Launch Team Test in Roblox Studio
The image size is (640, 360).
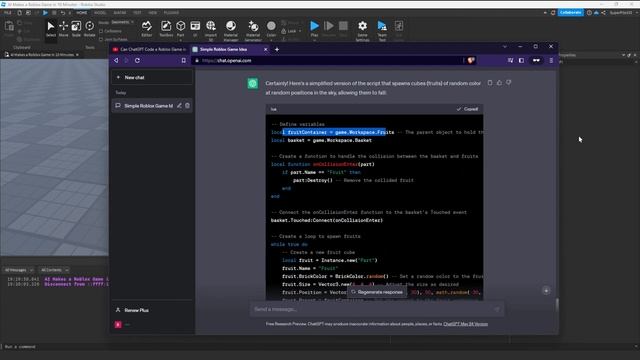tap(382, 30)
